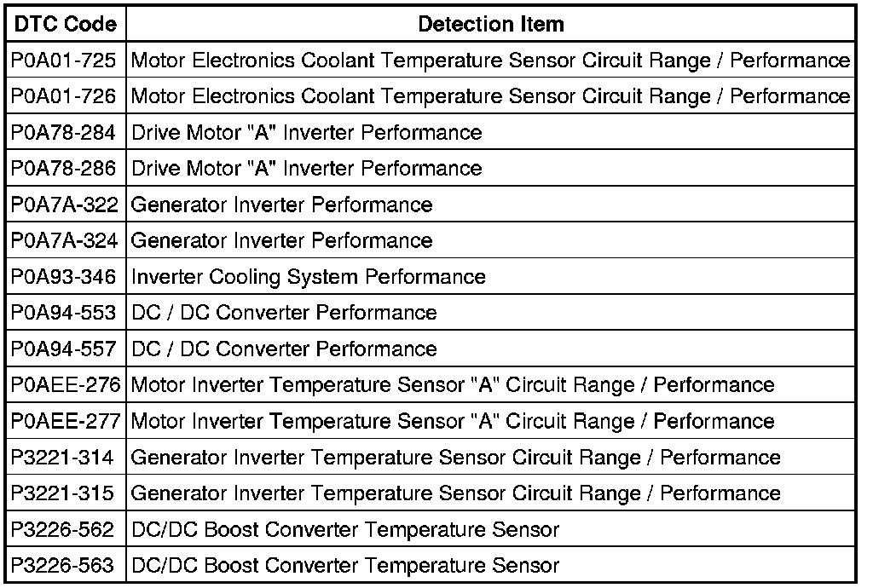Click DTC code P0AEE-276

pos(66,385)
